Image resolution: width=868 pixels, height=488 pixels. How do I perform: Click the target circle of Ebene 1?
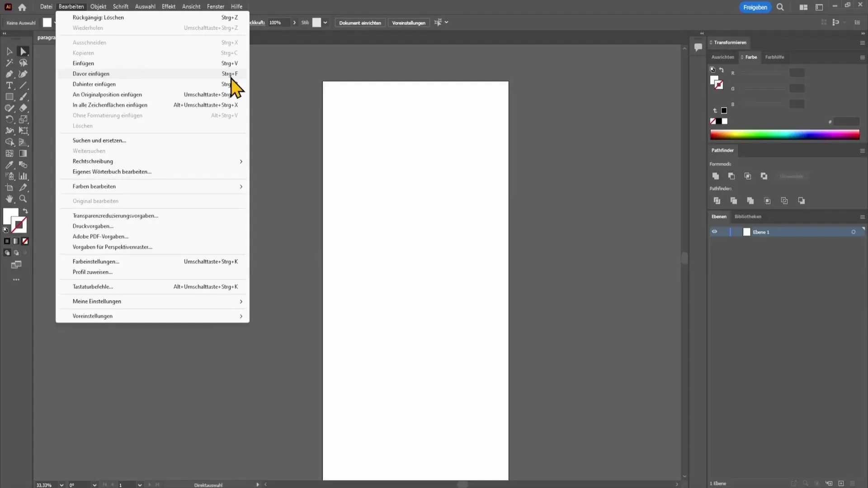pos(854,232)
